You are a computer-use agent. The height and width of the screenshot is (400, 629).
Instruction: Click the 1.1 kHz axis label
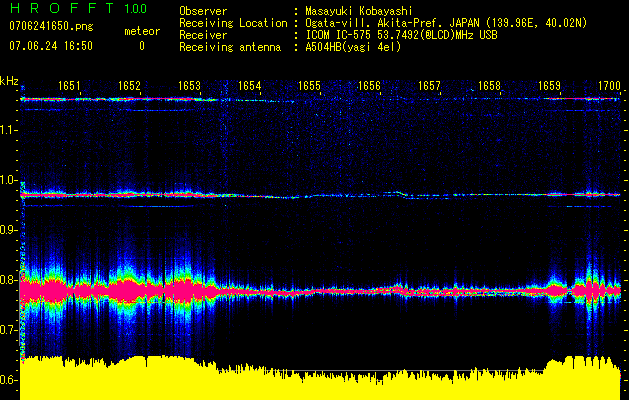(x=9, y=130)
